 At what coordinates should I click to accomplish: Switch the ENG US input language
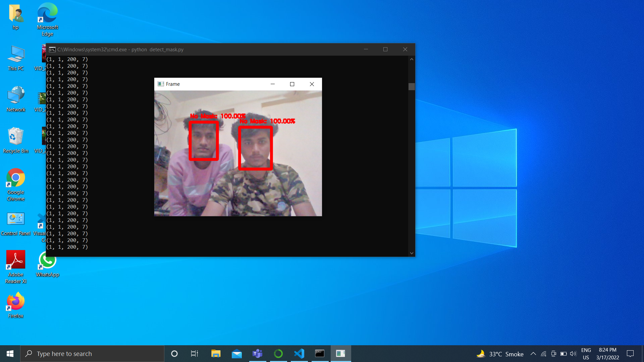[586, 354]
